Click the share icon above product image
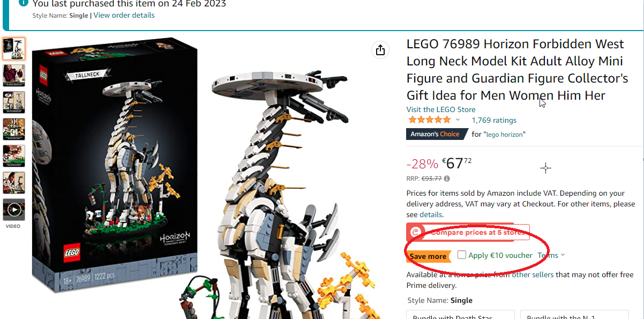The image size is (644, 319). coord(380,50)
